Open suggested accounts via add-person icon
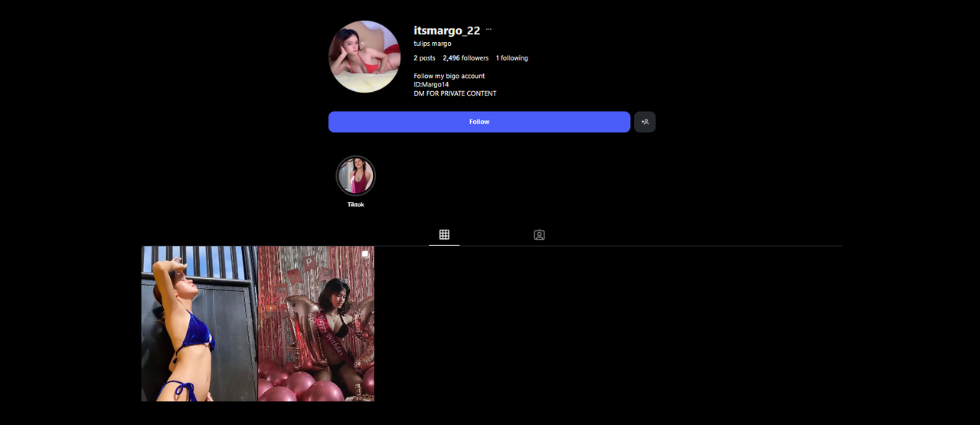 pos(645,122)
